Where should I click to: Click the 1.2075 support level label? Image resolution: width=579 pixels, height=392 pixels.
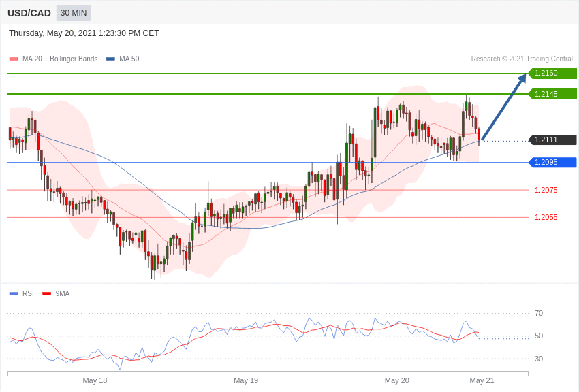pos(546,190)
